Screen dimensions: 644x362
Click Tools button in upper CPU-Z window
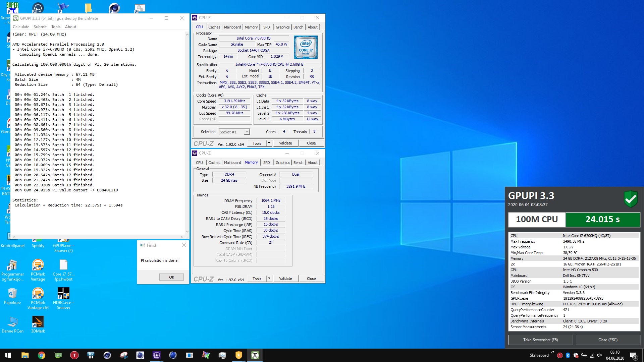257,143
